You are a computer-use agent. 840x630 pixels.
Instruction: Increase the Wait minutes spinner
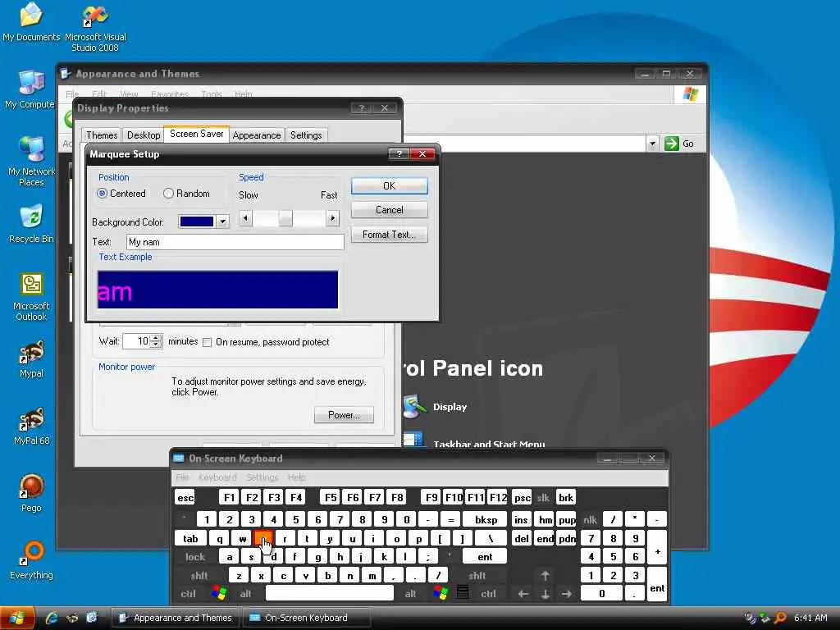click(156, 337)
